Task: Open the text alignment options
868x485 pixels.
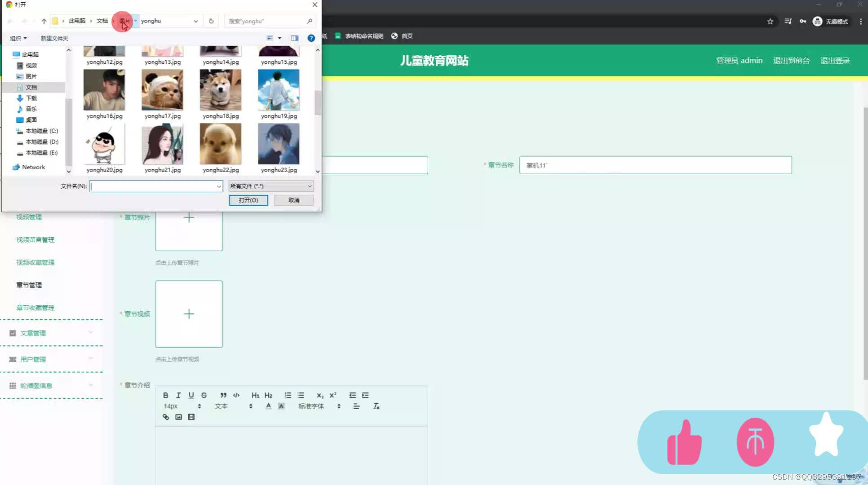Action: click(356, 406)
